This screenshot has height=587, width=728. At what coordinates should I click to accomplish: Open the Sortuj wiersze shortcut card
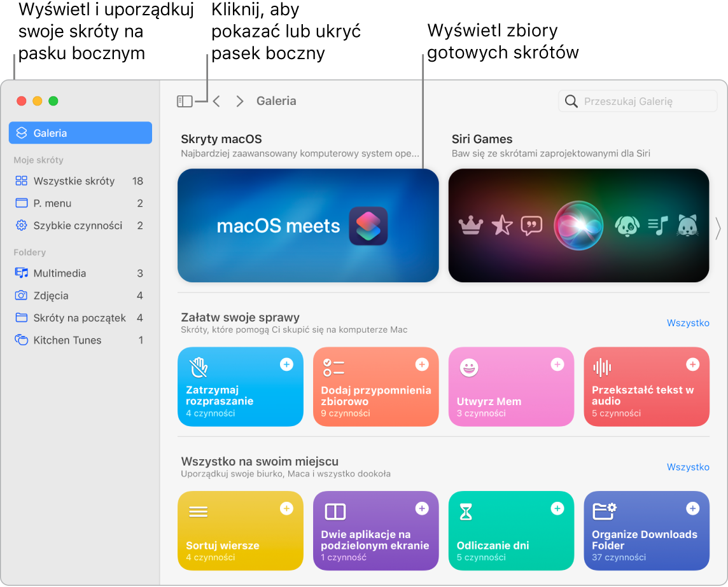coord(241,531)
